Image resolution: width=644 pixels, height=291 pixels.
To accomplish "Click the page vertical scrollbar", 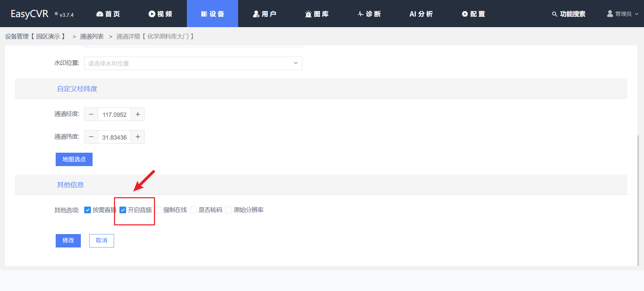I will pyautogui.click(x=638, y=200).
